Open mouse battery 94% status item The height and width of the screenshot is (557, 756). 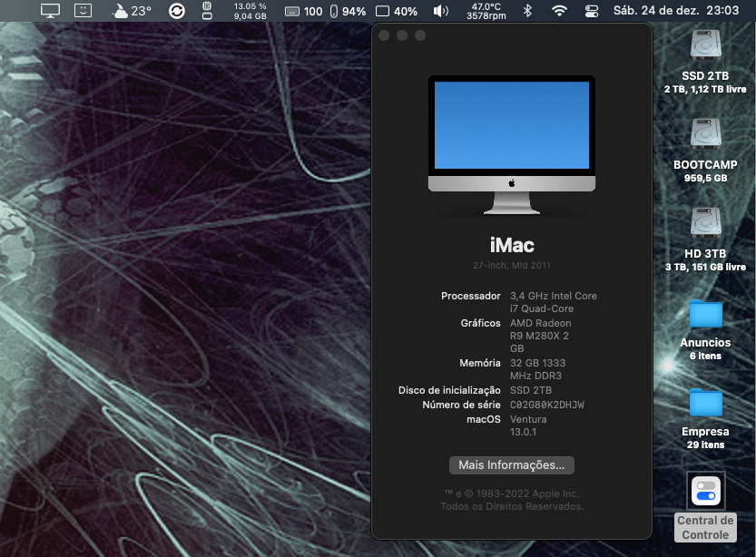[348, 11]
